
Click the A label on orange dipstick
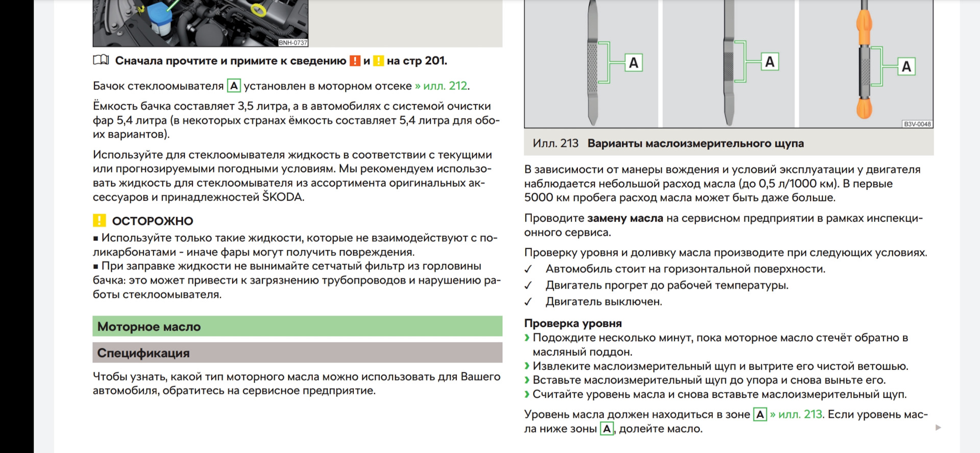[x=906, y=66]
